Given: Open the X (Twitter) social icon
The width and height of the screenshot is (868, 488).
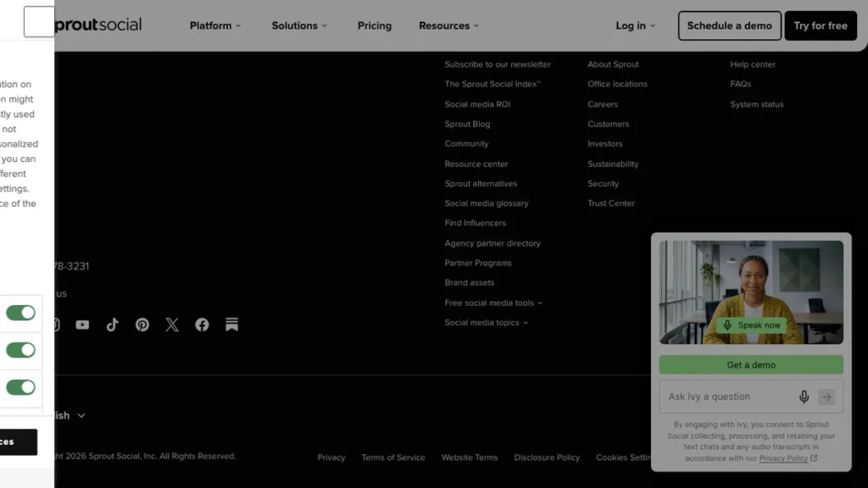Looking at the screenshot, I should click(x=172, y=324).
